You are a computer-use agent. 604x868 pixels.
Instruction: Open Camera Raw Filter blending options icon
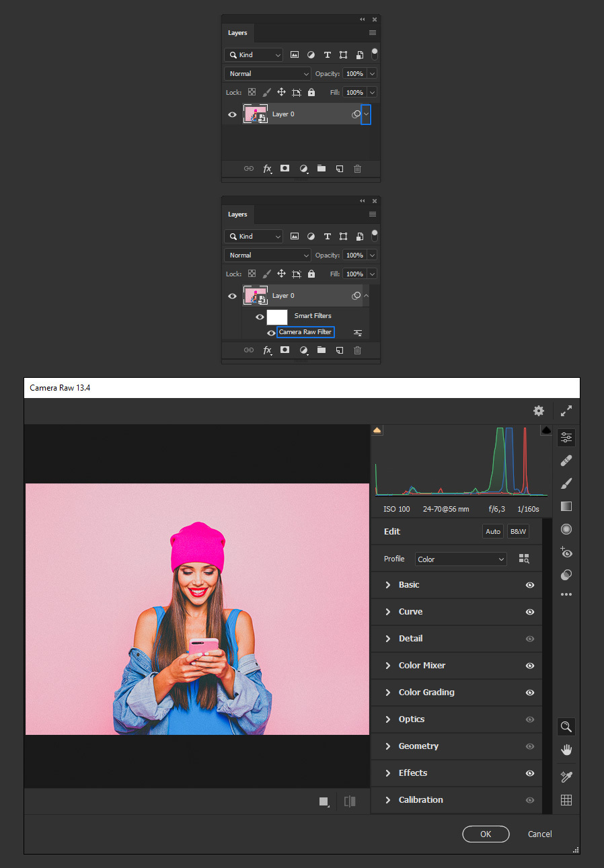[x=358, y=333]
